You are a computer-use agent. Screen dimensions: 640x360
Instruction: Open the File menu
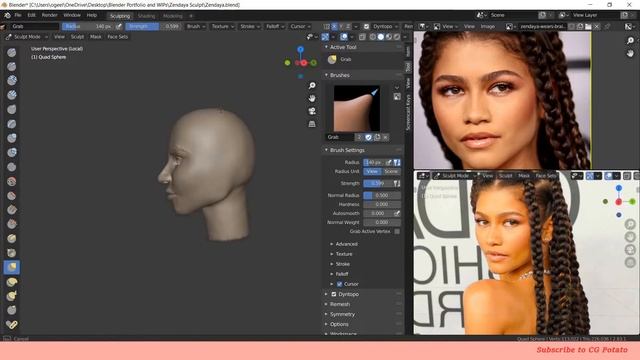[x=18, y=15]
